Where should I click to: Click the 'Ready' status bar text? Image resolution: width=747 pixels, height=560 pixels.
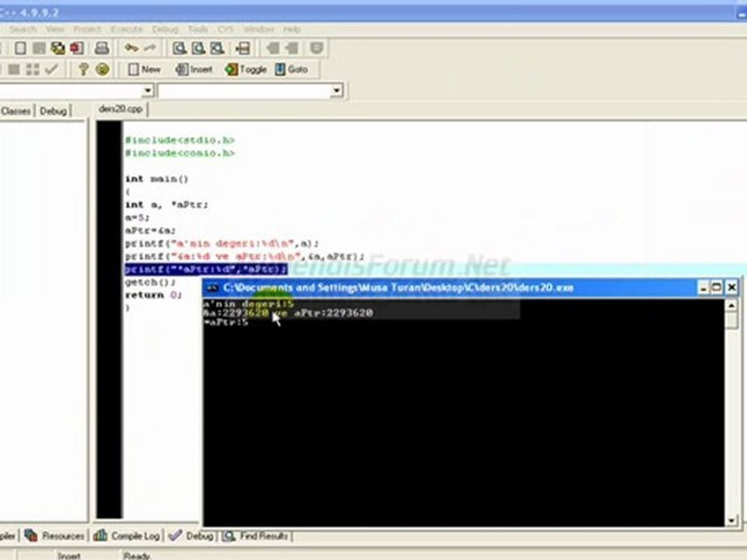[137, 555]
